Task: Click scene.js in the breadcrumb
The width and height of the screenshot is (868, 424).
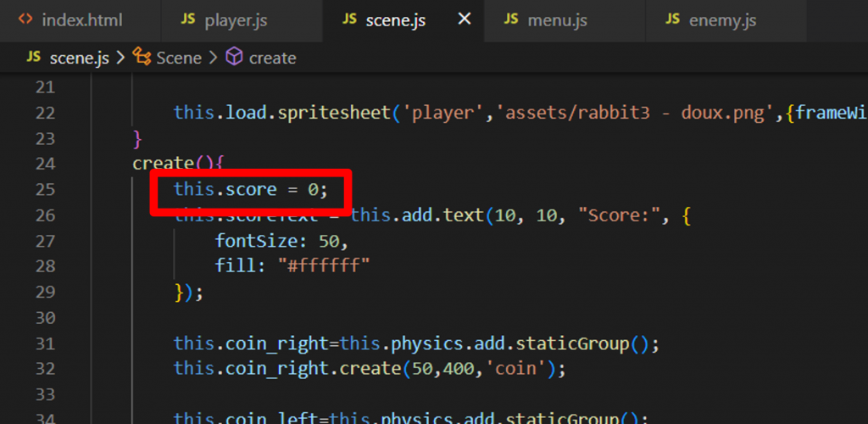Action: click(x=79, y=58)
